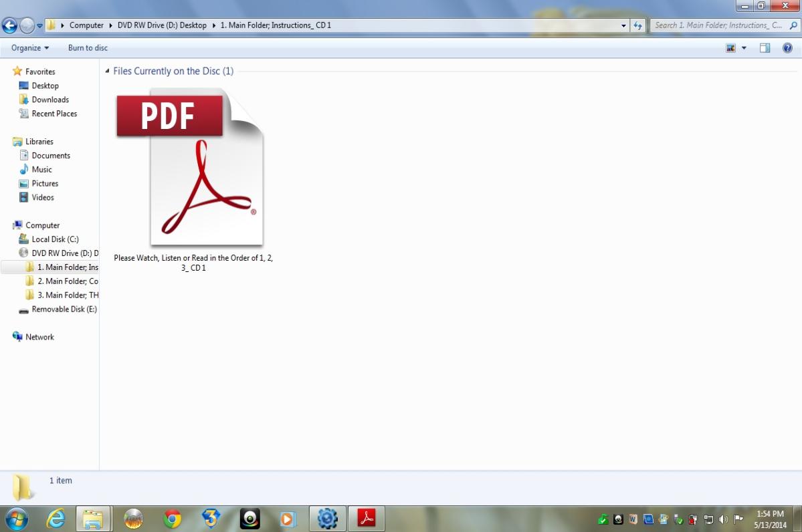
Task: Switch to Adobe Reader taskbar icon
Action: pyautogui.click(x=367, y=519)
